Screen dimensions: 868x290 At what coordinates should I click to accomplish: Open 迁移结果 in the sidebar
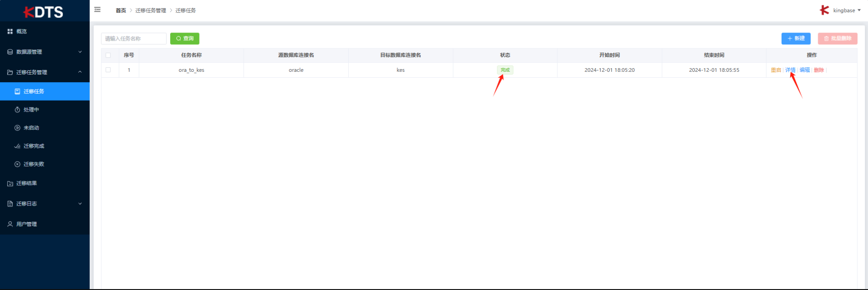(x=27, y=183)
